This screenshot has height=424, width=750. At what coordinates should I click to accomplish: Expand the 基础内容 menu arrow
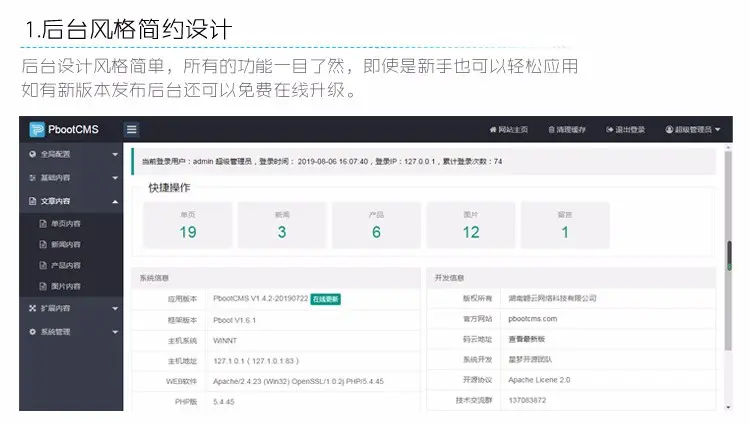[115, 178]
